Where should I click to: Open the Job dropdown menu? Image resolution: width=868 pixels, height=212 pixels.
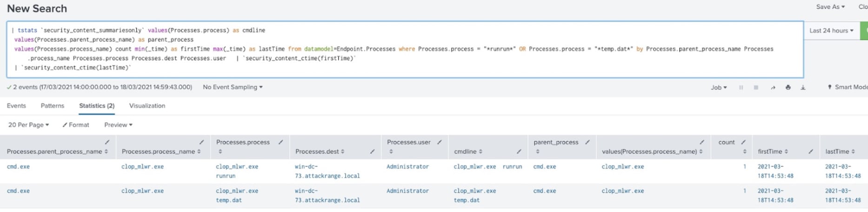[718, 87]
